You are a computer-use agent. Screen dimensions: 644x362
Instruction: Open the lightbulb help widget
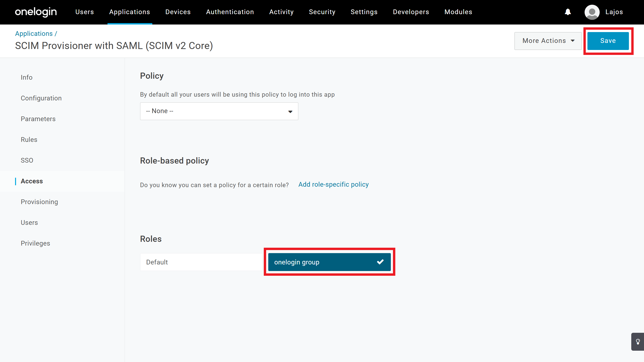(x=638, y=341)
